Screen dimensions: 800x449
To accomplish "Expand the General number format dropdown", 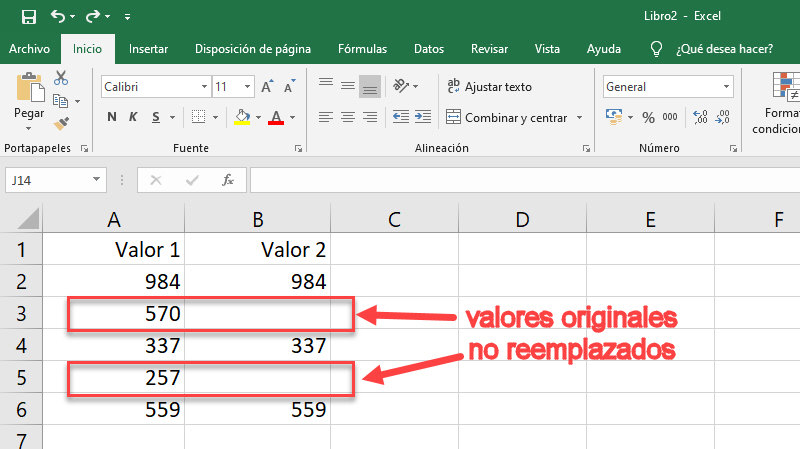I will tap(668, 87).
